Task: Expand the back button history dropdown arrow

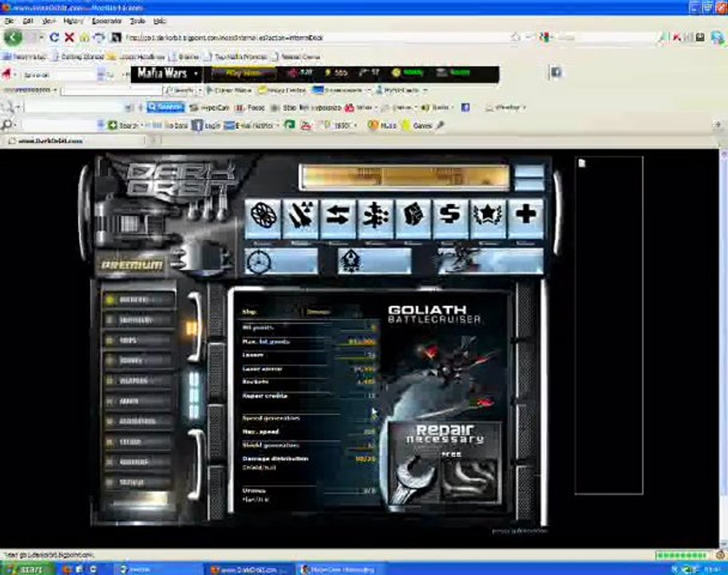Action: (x=41, y=38)
